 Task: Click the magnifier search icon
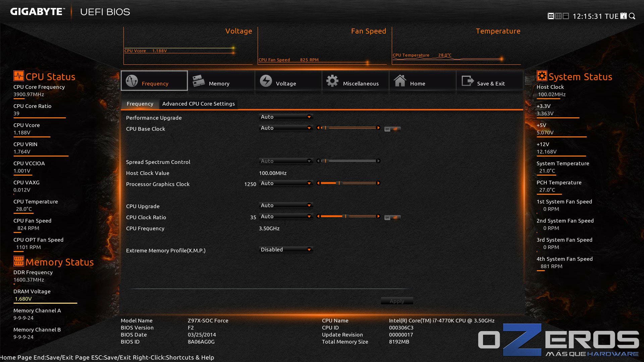(632, 16)
